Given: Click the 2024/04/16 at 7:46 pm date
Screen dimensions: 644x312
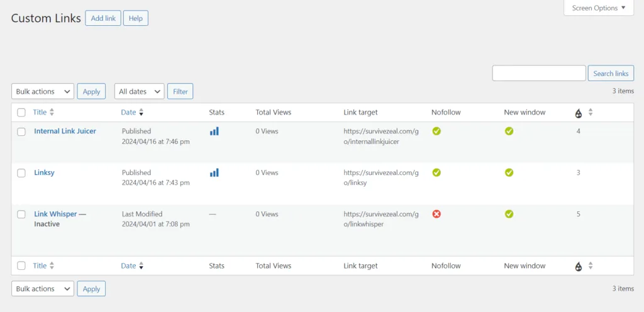Looking at the screenshot, I should pyautogui.click(x=156, y=142).
